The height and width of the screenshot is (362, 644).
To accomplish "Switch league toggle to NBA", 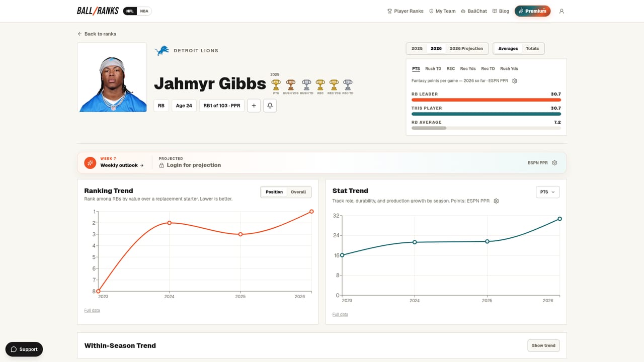I will (x=144, y=11).
